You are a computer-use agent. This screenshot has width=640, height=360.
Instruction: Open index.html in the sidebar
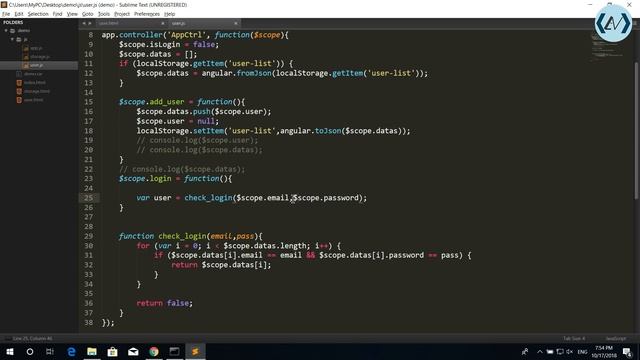click(x=34, y=82)
